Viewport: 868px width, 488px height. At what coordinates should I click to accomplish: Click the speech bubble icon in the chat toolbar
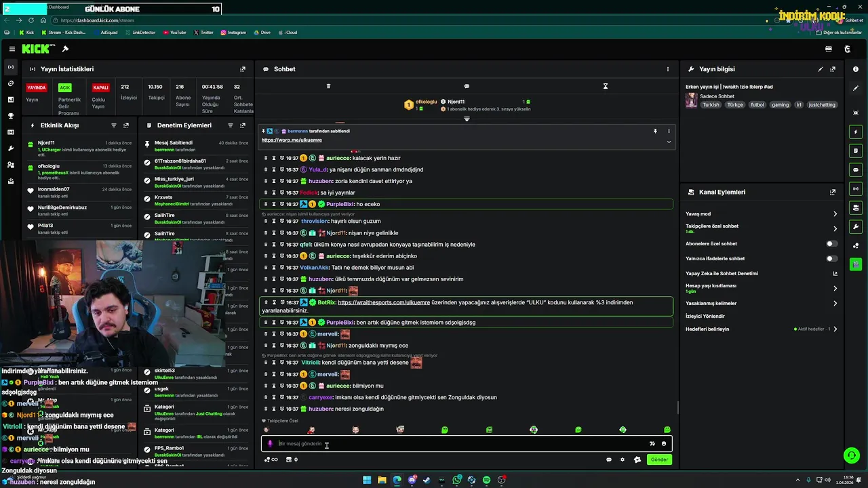pos(467,86)
